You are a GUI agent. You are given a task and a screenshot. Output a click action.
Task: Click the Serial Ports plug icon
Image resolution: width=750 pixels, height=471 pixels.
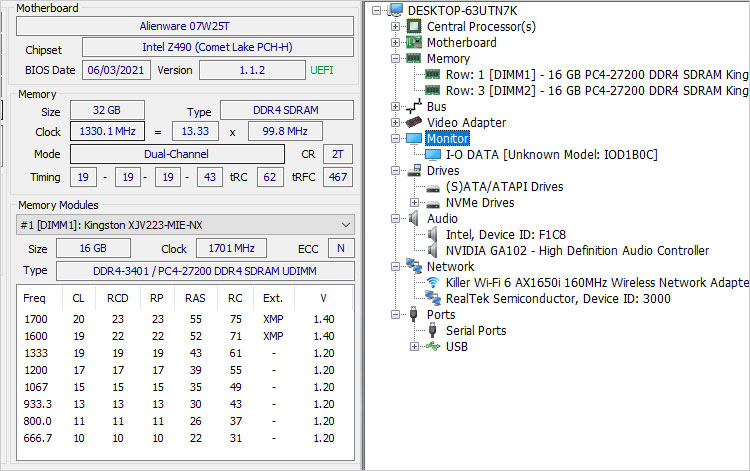pyautogui.click(x=432, y=330)
